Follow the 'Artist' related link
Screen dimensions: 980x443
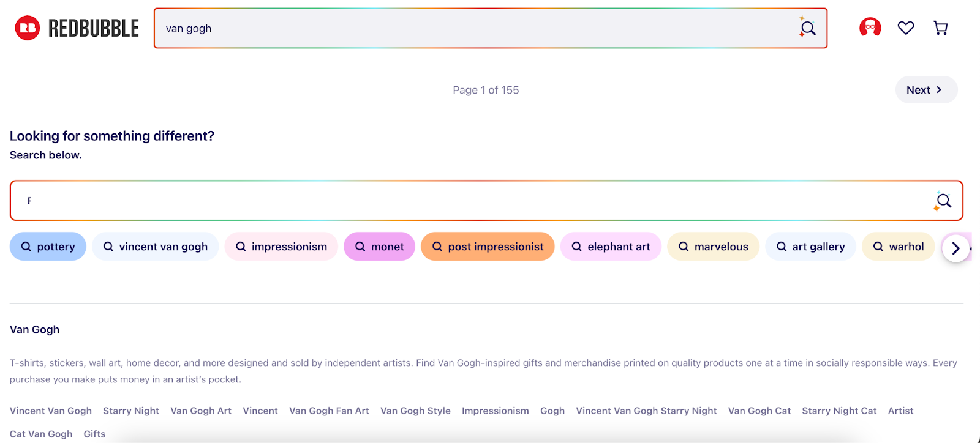(x=900, y=411)
